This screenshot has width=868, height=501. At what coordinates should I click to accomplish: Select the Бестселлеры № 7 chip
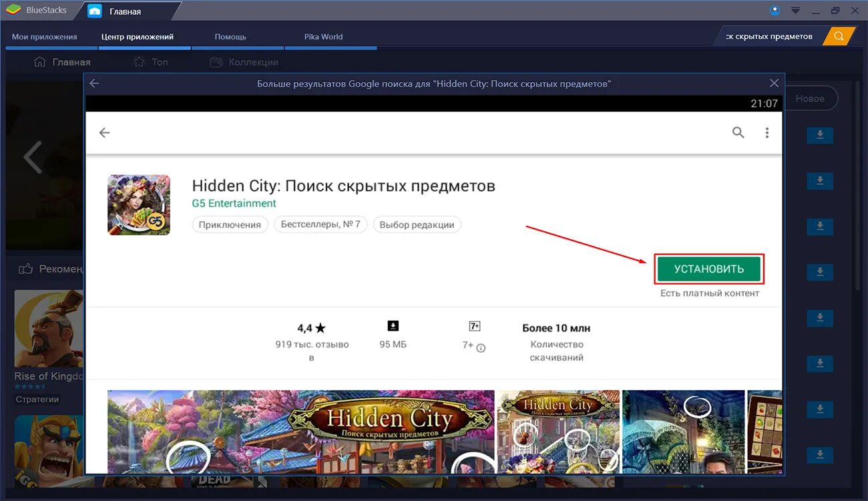(x=320, y=224)
